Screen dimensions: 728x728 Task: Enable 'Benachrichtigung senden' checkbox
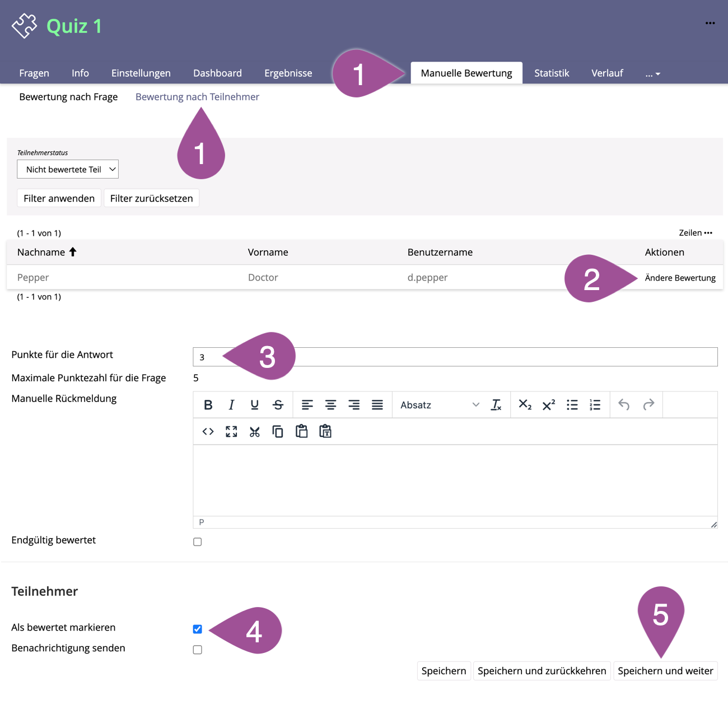coord(198,650)
